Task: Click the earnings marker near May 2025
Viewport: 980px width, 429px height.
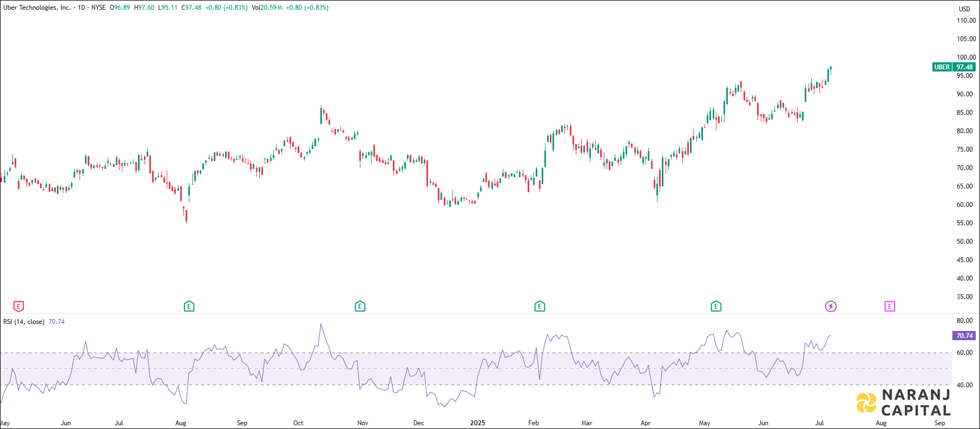Action: [716, 307]
